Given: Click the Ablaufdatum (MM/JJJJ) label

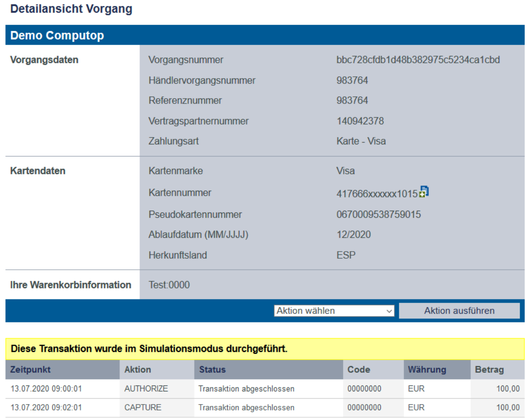Looking at the screenshot, I should point(199,235).
